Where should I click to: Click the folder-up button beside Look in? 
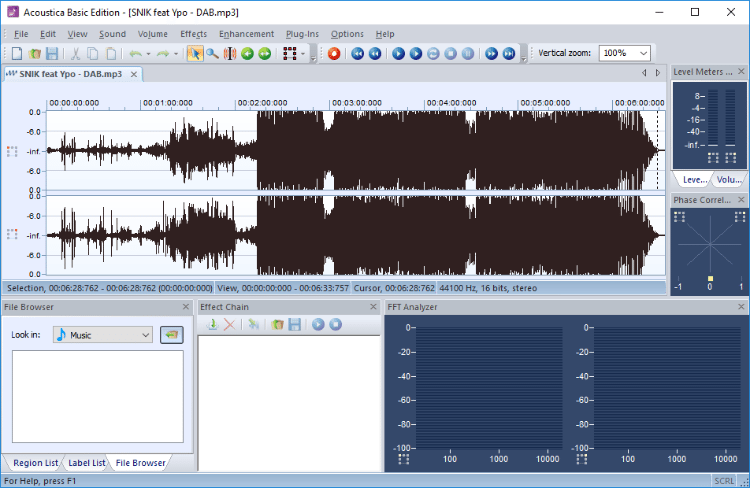tap(172, 335)
